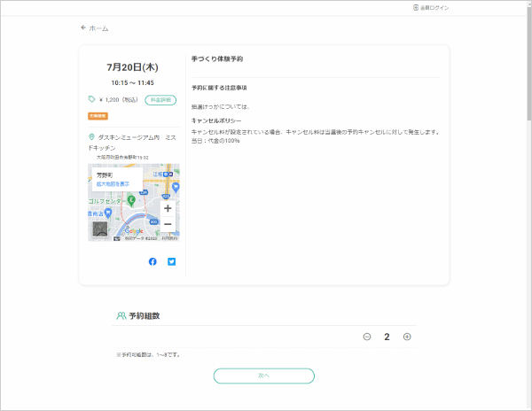Click the blue shop marker on map left
Screen dimensions: 532x411
click(108, 213)
